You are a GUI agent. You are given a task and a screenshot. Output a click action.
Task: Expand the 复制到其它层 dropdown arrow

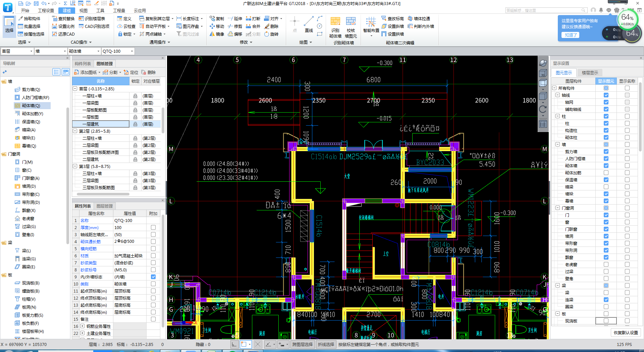172,19
